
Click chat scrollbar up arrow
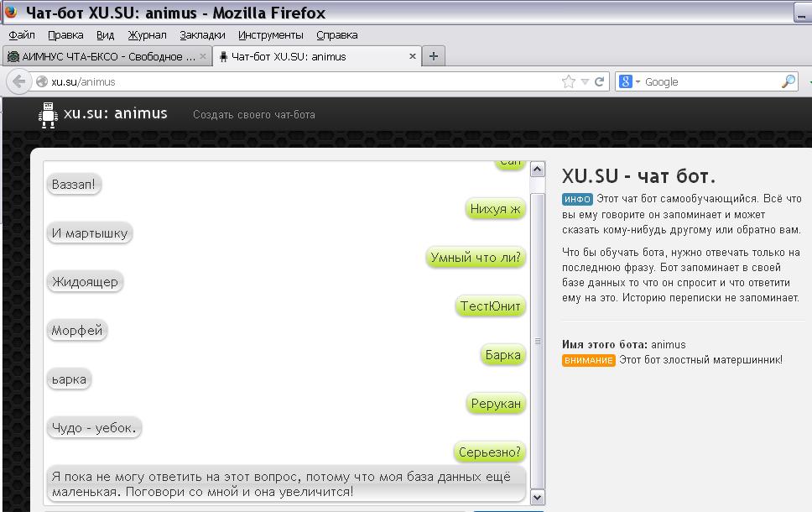tap(537, 170)
